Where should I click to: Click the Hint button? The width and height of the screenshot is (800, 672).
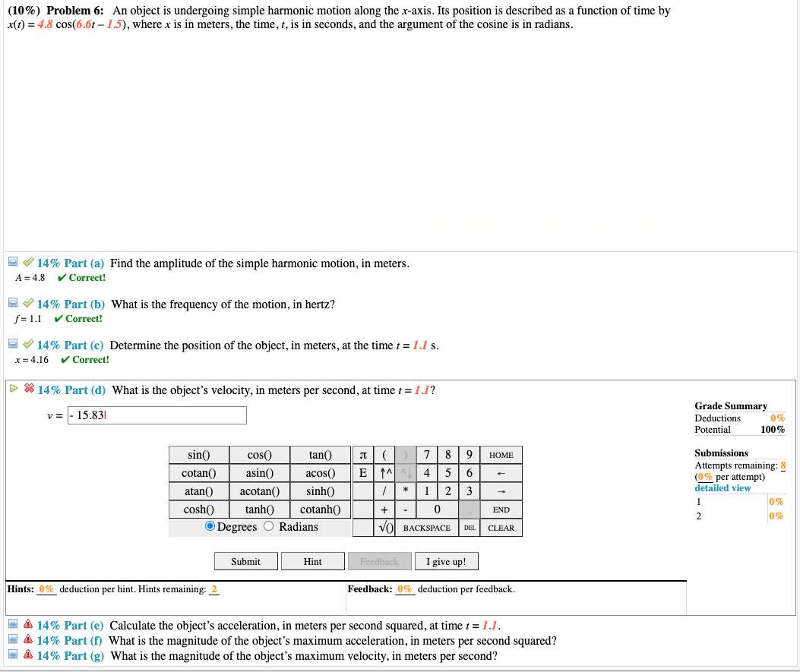[312, 560]
